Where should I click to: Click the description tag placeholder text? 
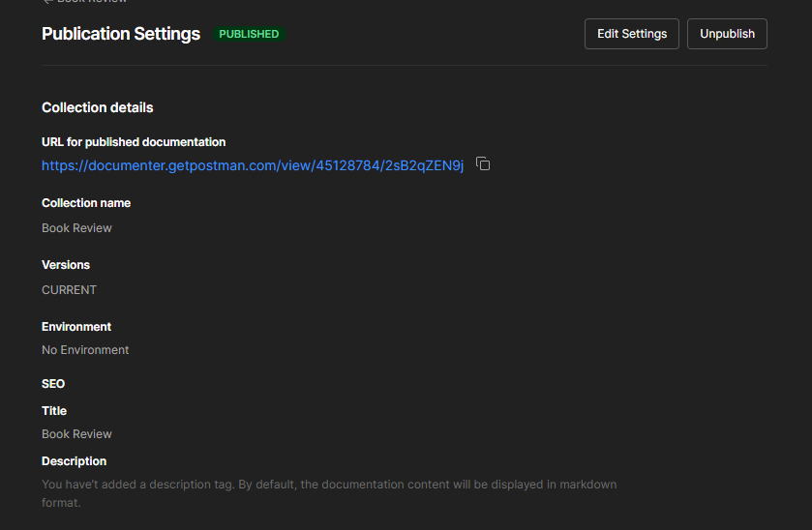tap(329, 494)
